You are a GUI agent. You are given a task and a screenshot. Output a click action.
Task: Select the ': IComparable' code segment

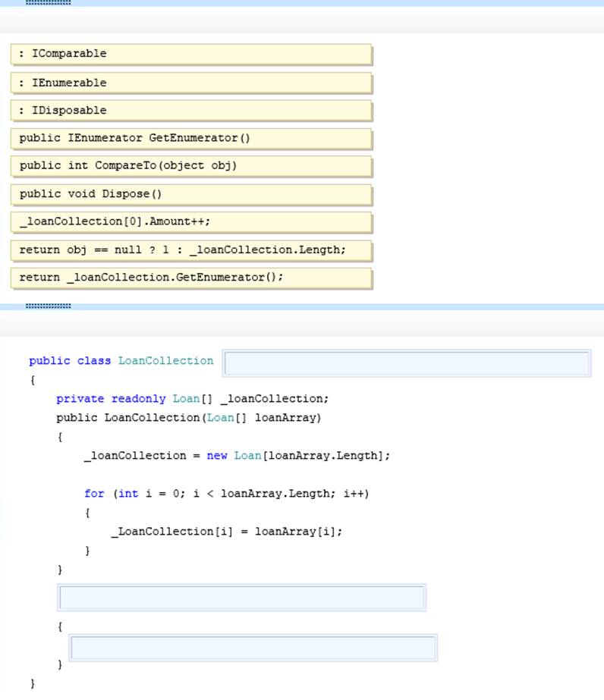[191, 55]
